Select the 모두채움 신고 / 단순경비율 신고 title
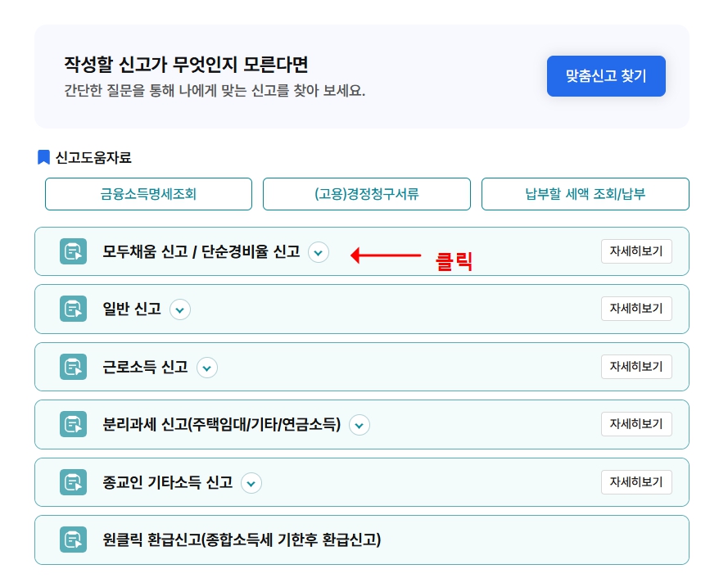 [201, 251]
